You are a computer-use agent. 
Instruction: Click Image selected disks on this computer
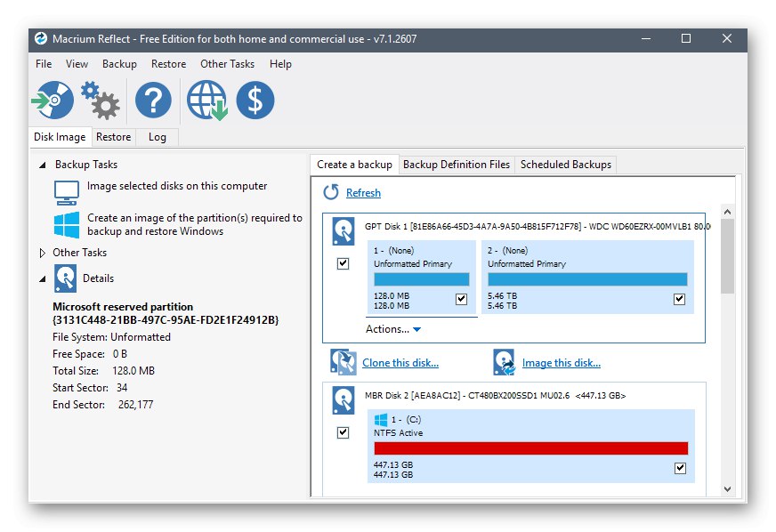[x=177, y=186]
